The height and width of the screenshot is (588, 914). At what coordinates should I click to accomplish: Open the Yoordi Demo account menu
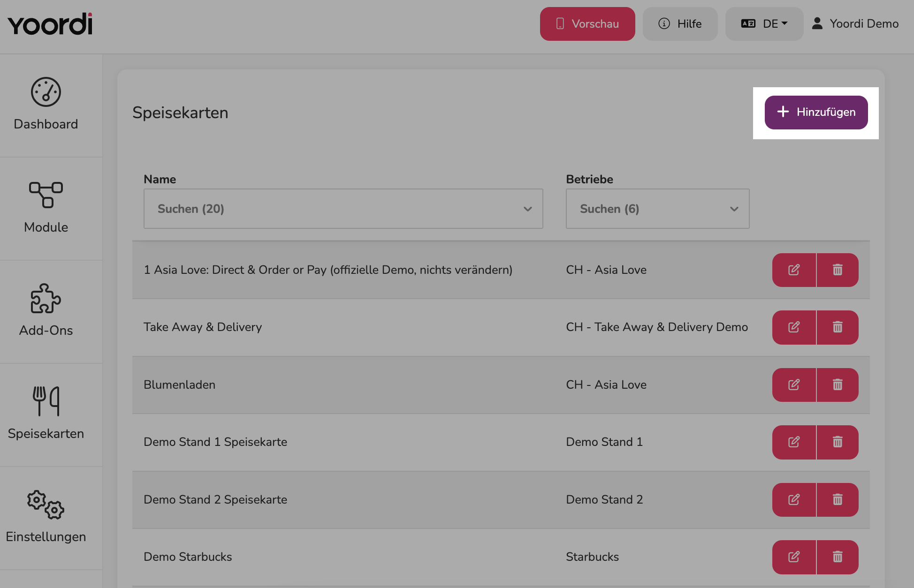855,24
